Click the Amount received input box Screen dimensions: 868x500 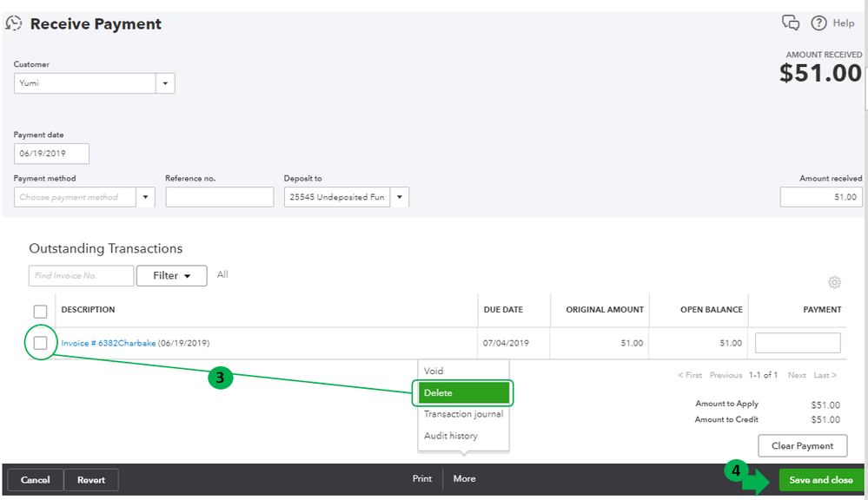coord(821,197)
